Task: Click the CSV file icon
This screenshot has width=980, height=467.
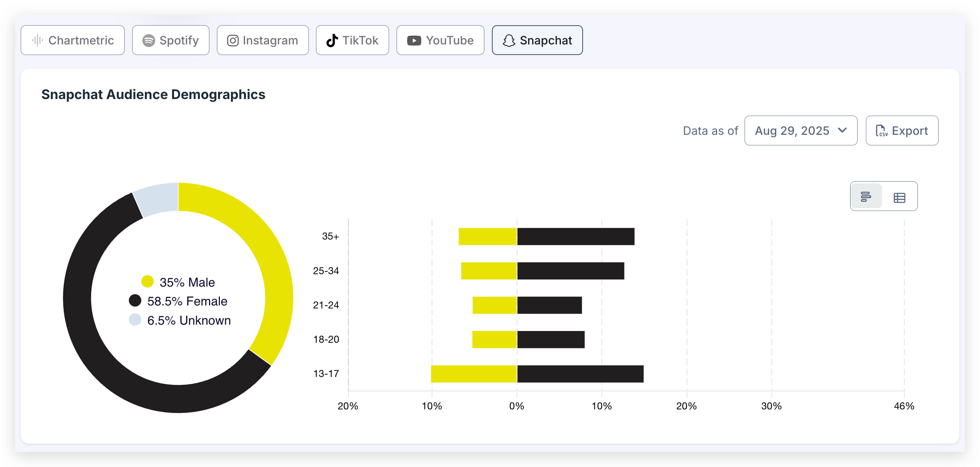Action: coord(881,131)
